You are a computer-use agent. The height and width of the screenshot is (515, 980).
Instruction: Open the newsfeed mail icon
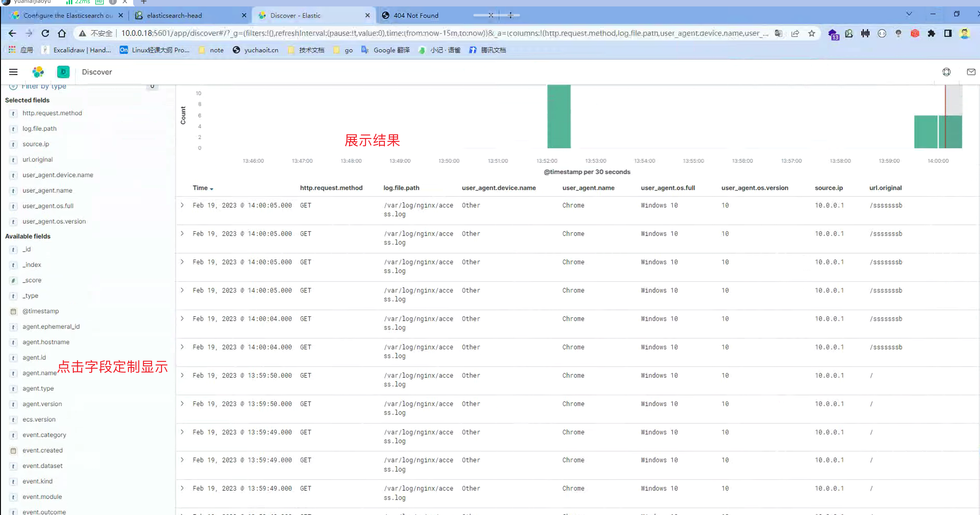click(971, 72)
